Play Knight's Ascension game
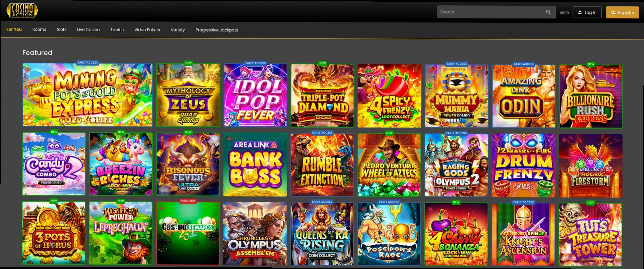This screenshot has height=269, width=644. (x=523, y=235)
